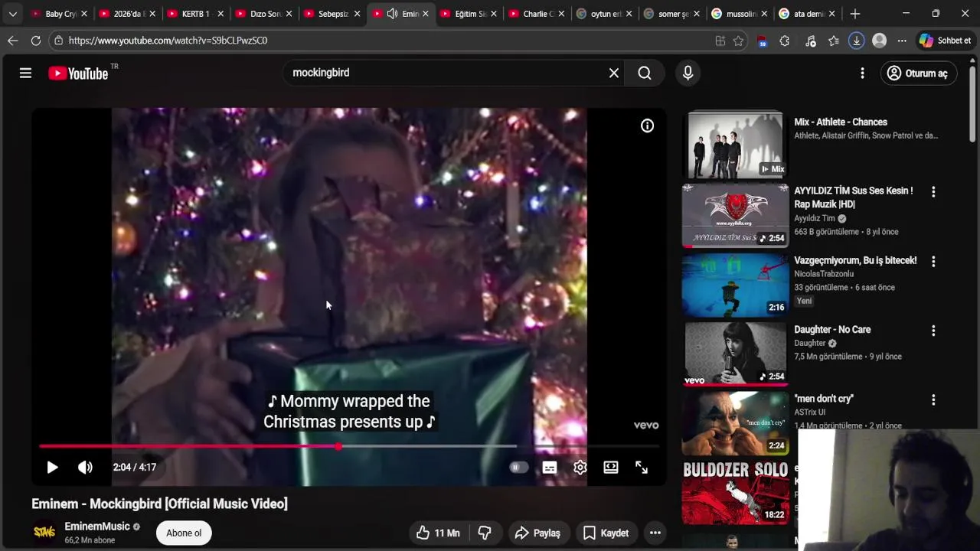Viewport: 980px width, 551px height.
Task: Open options menu for Daughter - No Care
Action: [933, 331]
